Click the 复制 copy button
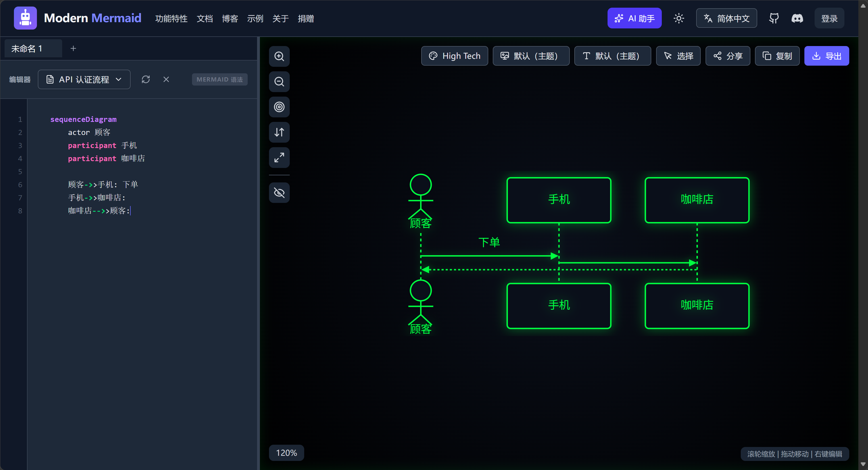The height and width of the screenshot is (470, 868). 777,56
